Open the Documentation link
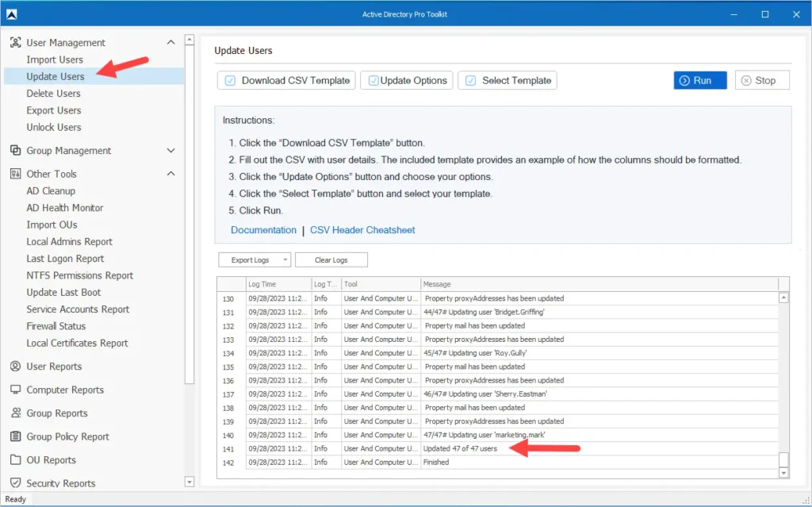Viewport: 812px width, 507px height. [263, 229]
